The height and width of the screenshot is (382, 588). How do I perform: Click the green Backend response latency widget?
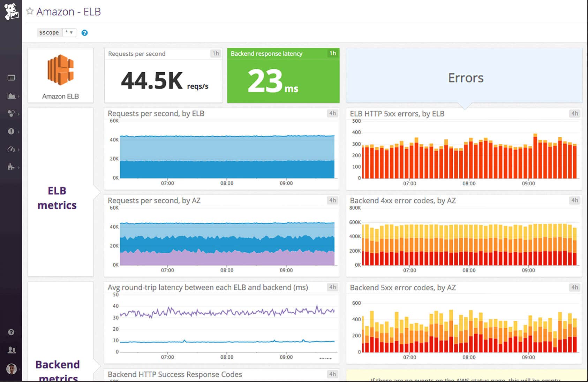click(283, 80)
